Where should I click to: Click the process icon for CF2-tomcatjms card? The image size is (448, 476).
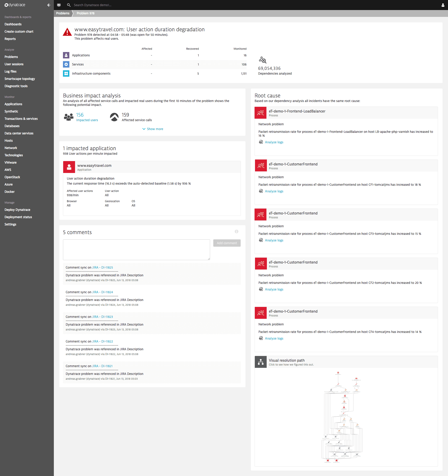click(261, 264)
